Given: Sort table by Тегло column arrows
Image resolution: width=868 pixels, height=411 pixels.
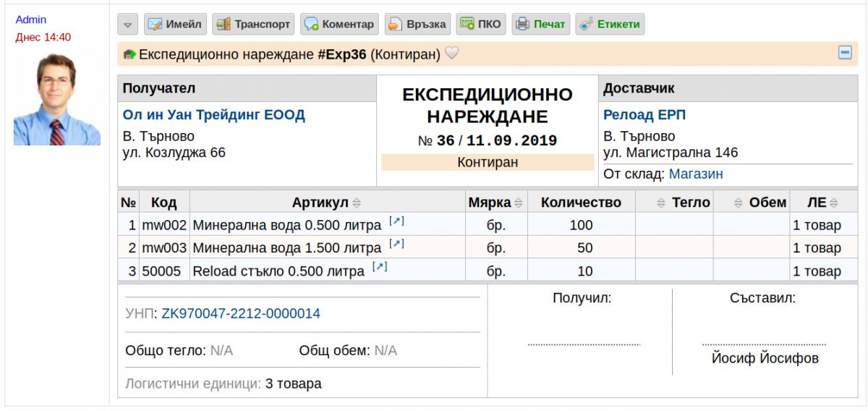Looking at the screenshot, I should (661, 203).
